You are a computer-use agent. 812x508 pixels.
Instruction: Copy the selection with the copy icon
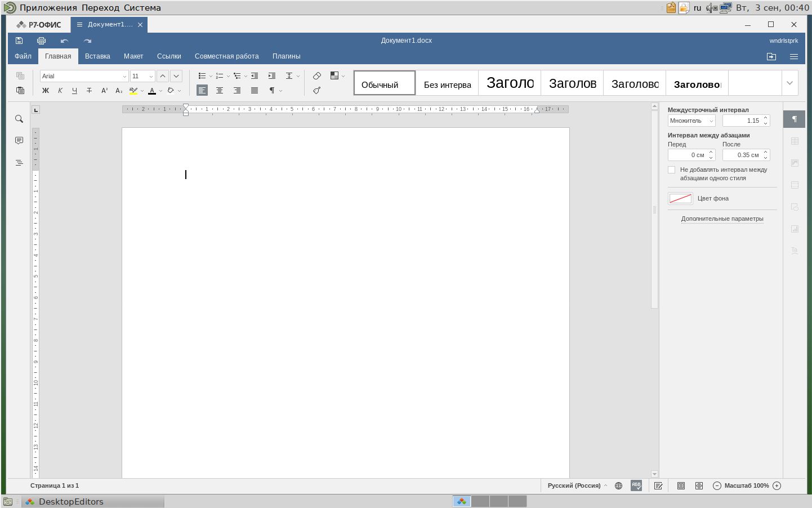click(20, 76)
